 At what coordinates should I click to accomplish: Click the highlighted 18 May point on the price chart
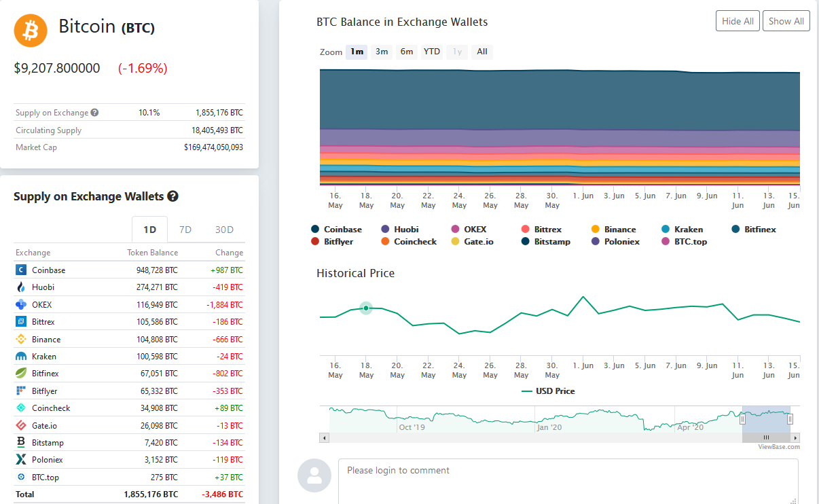[366, 308]
